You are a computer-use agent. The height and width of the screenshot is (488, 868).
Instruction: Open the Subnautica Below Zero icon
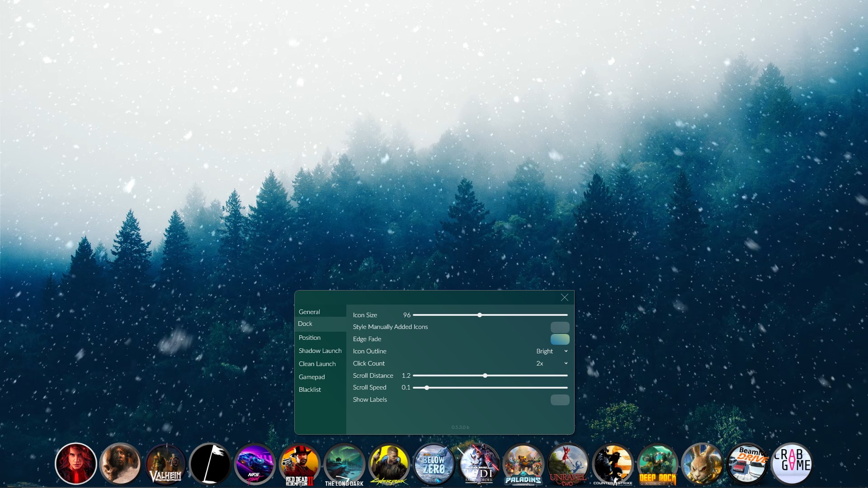434,464
